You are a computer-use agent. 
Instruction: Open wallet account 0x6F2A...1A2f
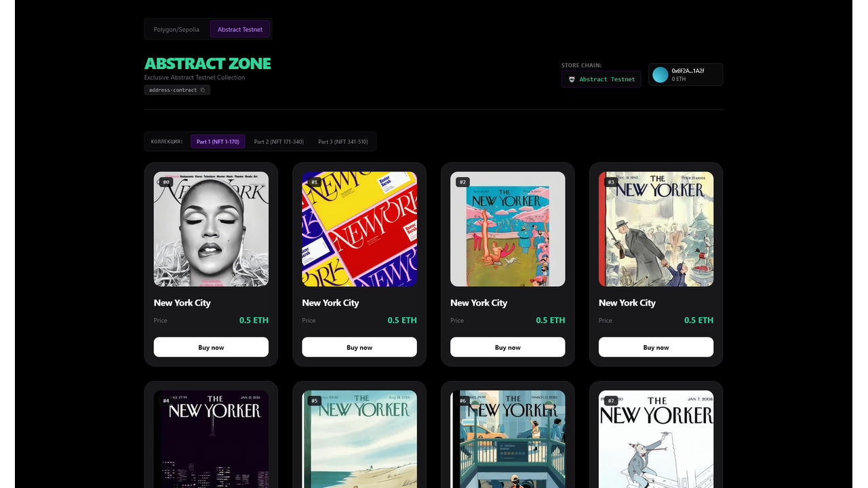686,75
